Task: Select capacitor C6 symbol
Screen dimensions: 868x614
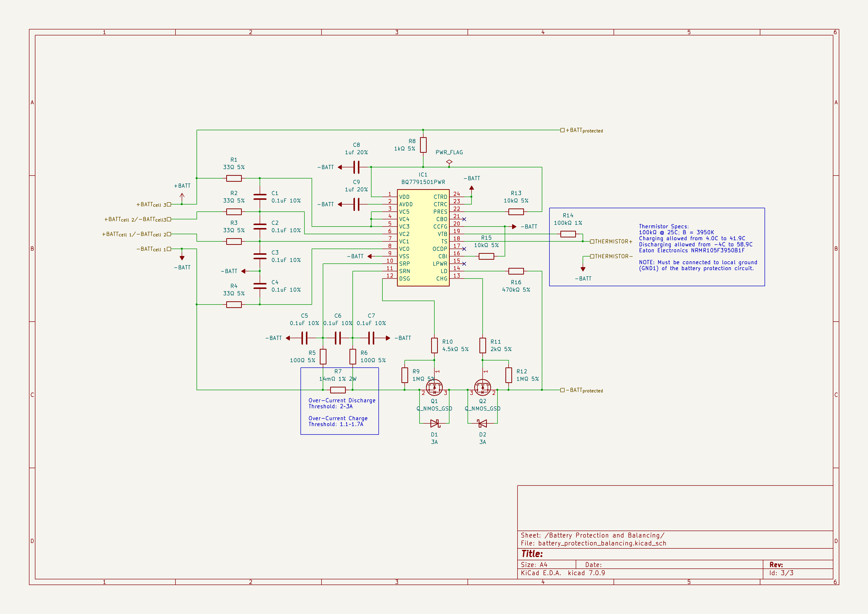Action: point(338,338)
